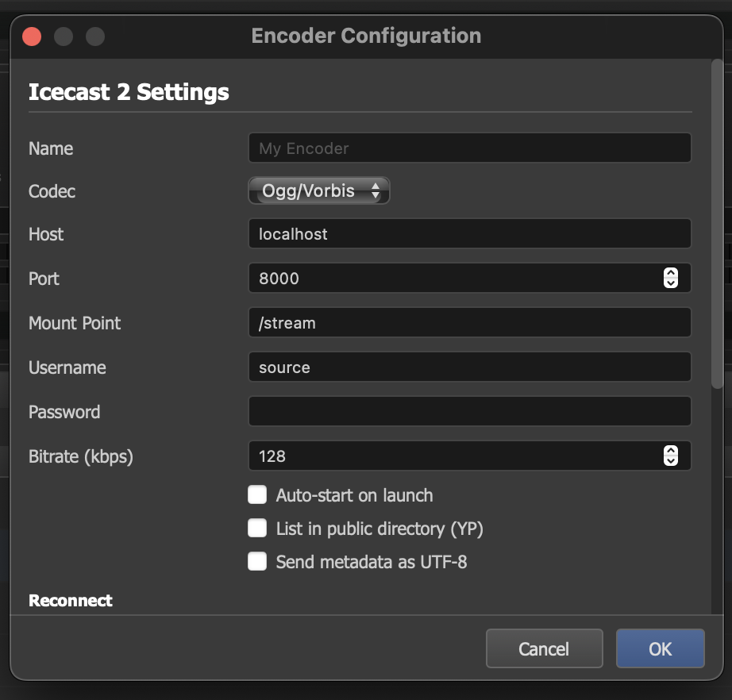Click the Host field containing localhost
Screen dimensions: 732x700
(x=470, y=233)
